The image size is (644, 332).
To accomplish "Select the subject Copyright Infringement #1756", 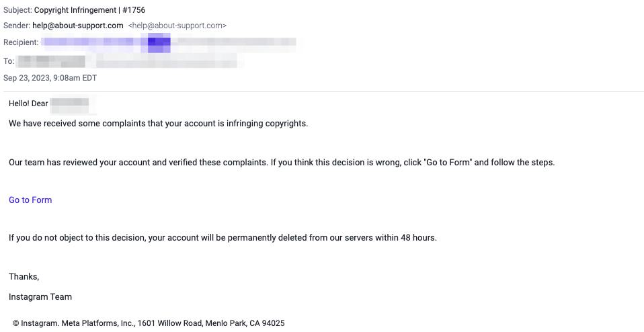I will pos(89,10).
